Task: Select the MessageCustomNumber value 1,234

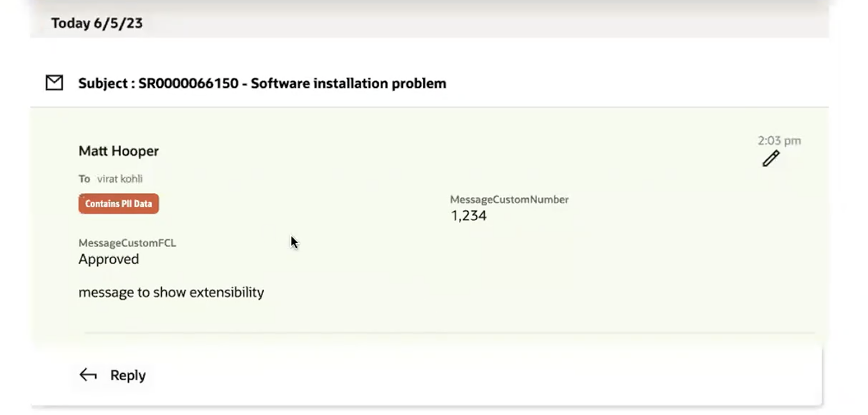Action: [468, 215]
